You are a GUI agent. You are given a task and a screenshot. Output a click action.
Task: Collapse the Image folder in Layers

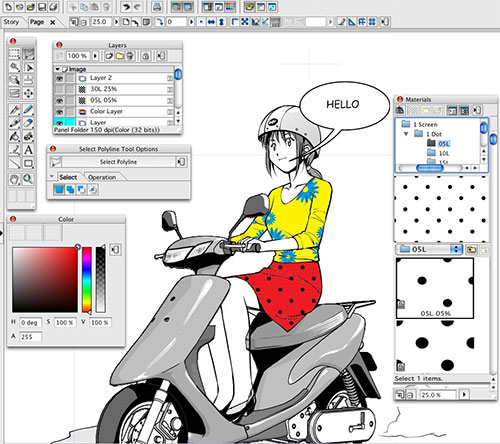57,69
